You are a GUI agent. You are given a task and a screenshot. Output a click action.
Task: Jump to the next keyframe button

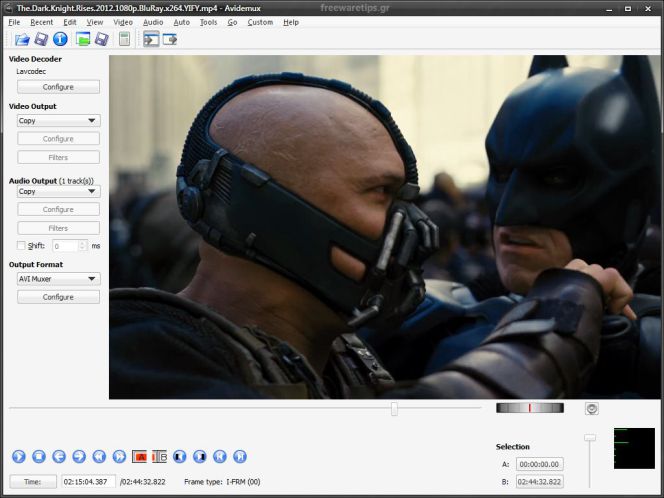point(119,456)
